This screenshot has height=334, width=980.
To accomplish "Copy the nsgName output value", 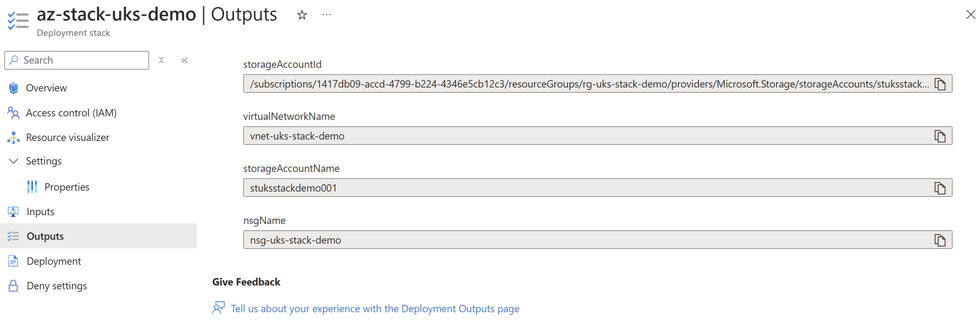I will click(x=939, y=240).
